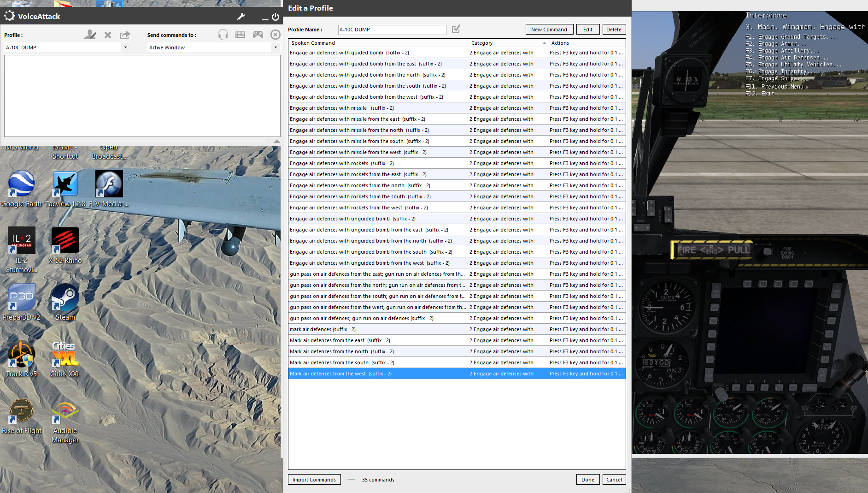Click the Profile Name input field
868x493 pixels.
pyautogui.click(x=392, y=30)
